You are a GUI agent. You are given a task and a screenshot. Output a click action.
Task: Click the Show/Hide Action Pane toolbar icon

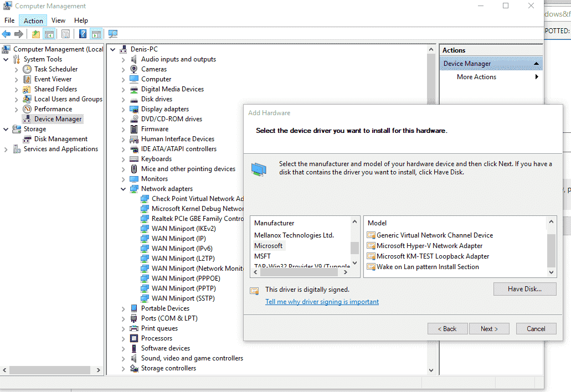pos(96,34)
